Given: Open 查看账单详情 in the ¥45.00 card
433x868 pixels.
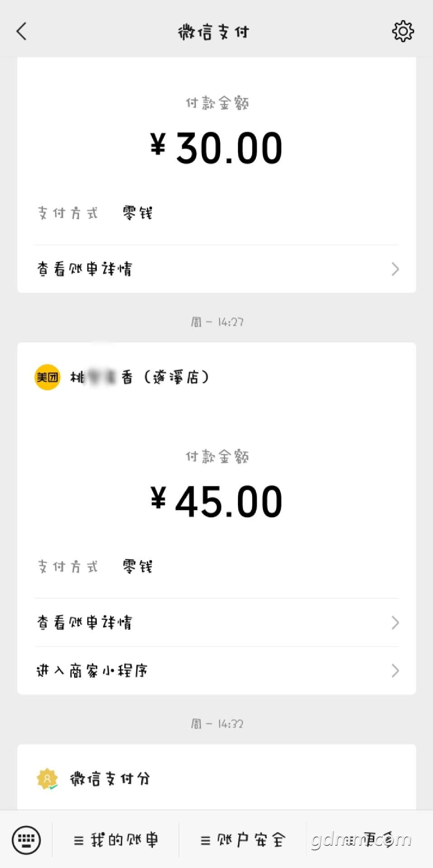Looking at the screenshot, I should click(x=217, y=623).
